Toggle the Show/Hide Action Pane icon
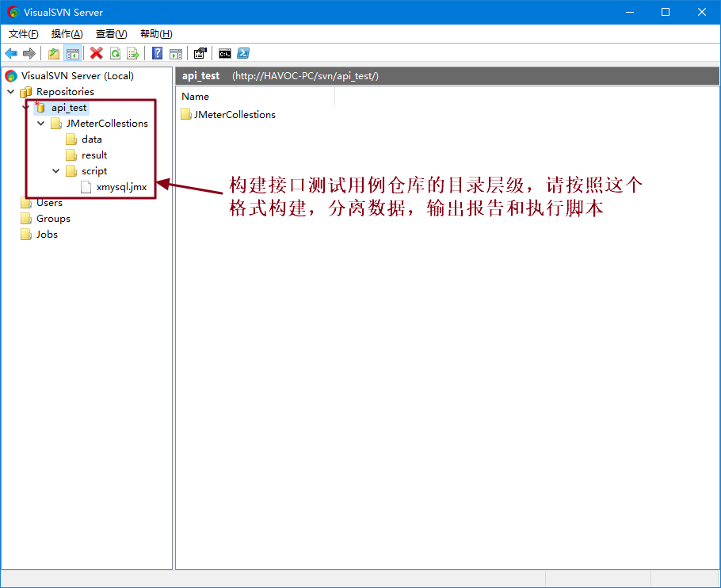721x588 pixels. (176, 53)
